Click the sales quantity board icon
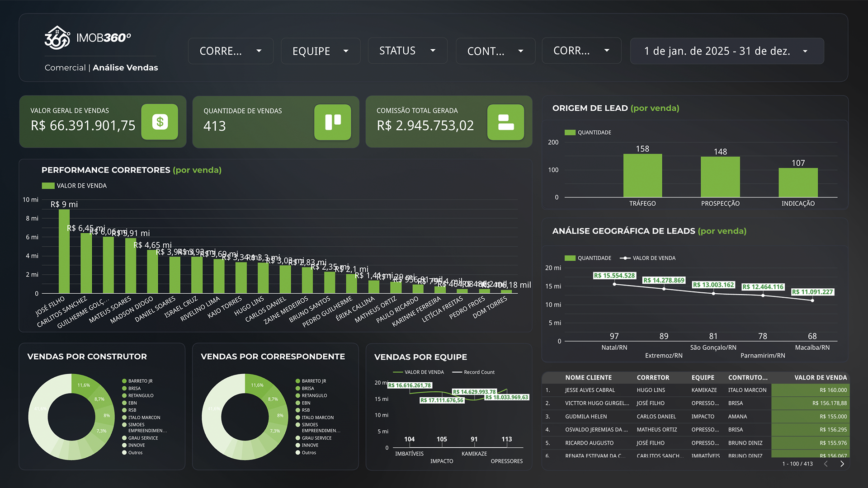 [333, 122]
